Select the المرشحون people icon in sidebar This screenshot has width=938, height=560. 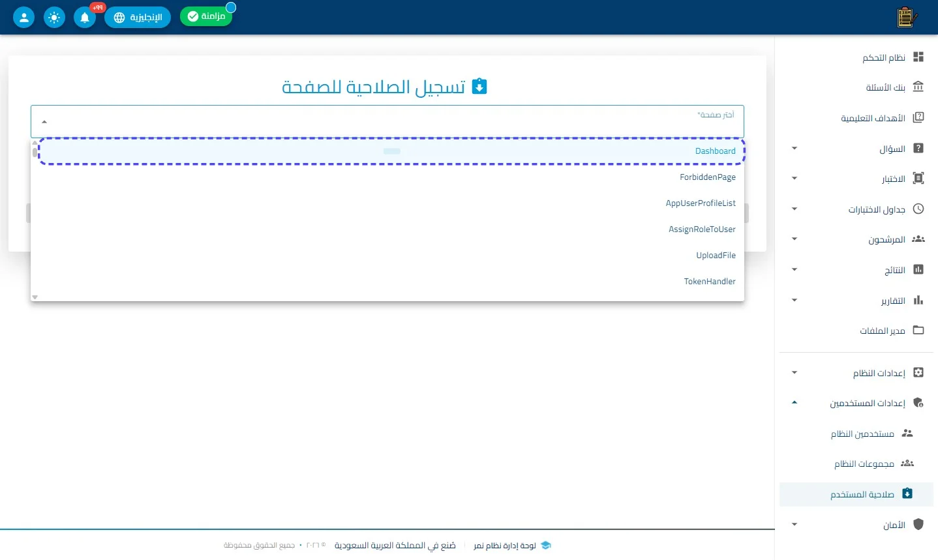[918, 239]
